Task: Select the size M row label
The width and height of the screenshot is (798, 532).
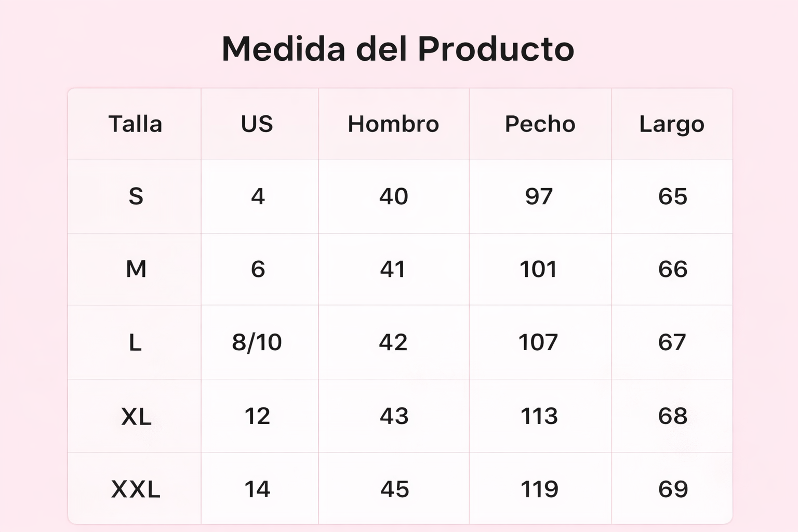Action: click(136, 269)
